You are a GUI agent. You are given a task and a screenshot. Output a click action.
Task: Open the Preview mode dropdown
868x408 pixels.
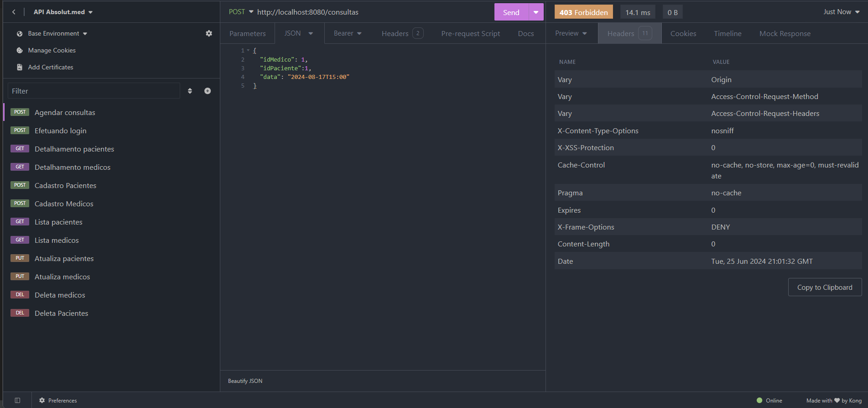click(571, 33)
